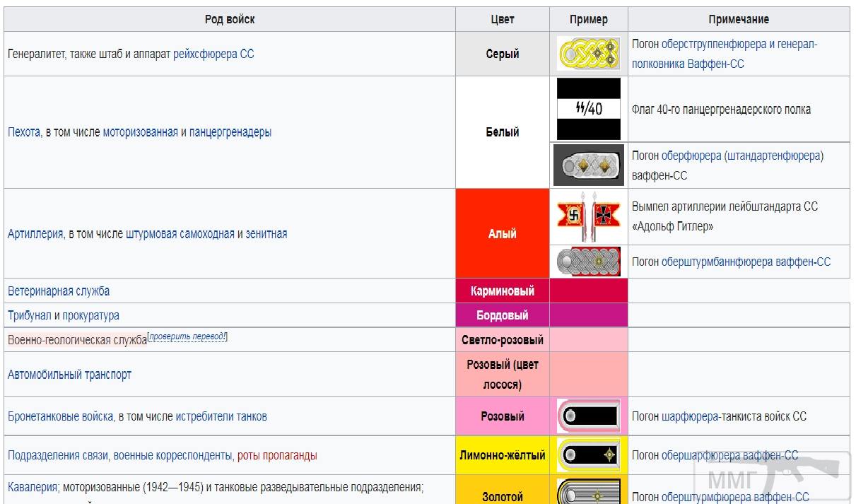The width and height of the screenshot is (856, 504).
Task: Open the 'Автомобильный транспорт' link
Action: pos(69,375)
